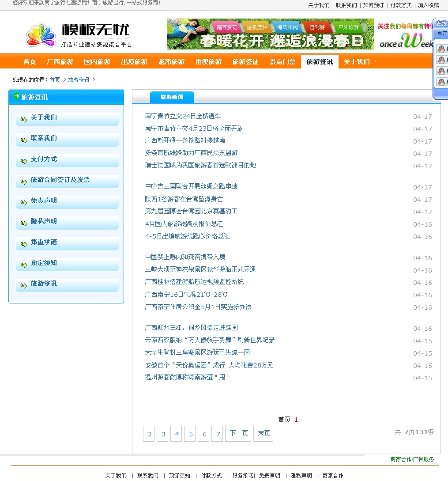Click the 模板无忧 peacock logo
448x481 pixels.
pyautogui.click(x=41, y=35)
